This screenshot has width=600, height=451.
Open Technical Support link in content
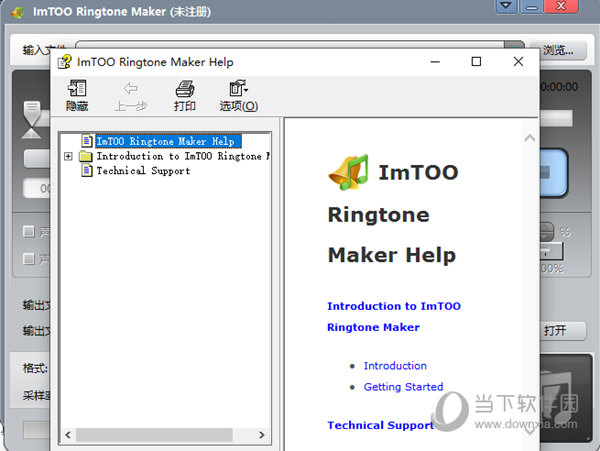pos(380,425)
